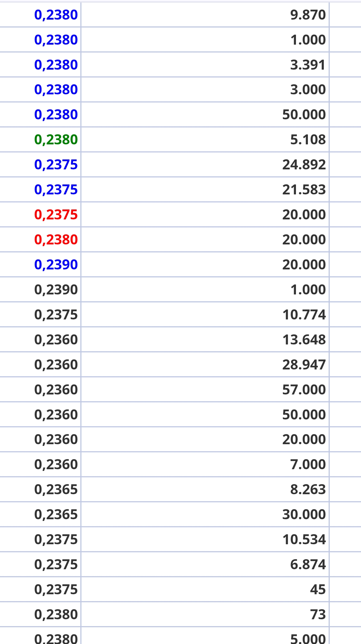
Task: Click the volume value 21.583
Action: coord(304,190)
